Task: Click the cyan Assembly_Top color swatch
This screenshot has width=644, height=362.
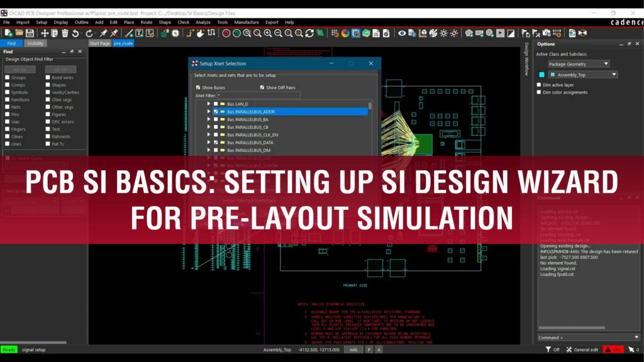Action: (542, 74)
